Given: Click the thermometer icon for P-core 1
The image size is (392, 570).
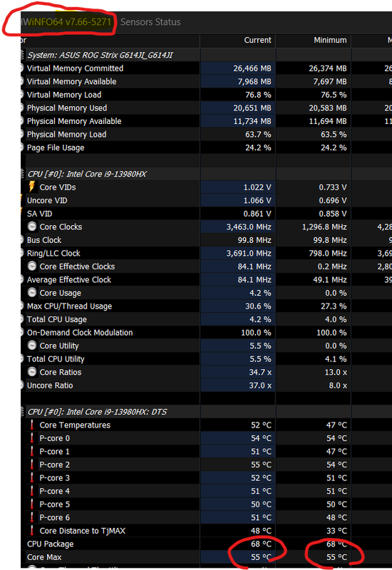Looking at the screenshot, I should 31,451.
